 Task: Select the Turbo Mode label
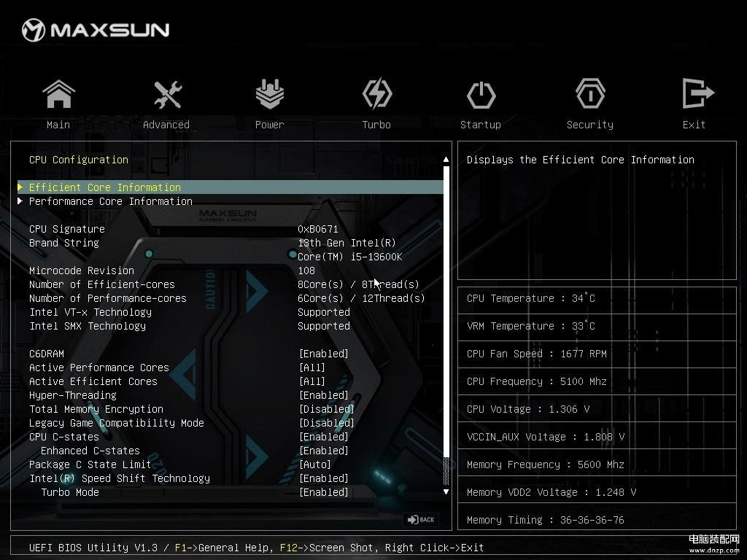point(70,492)
